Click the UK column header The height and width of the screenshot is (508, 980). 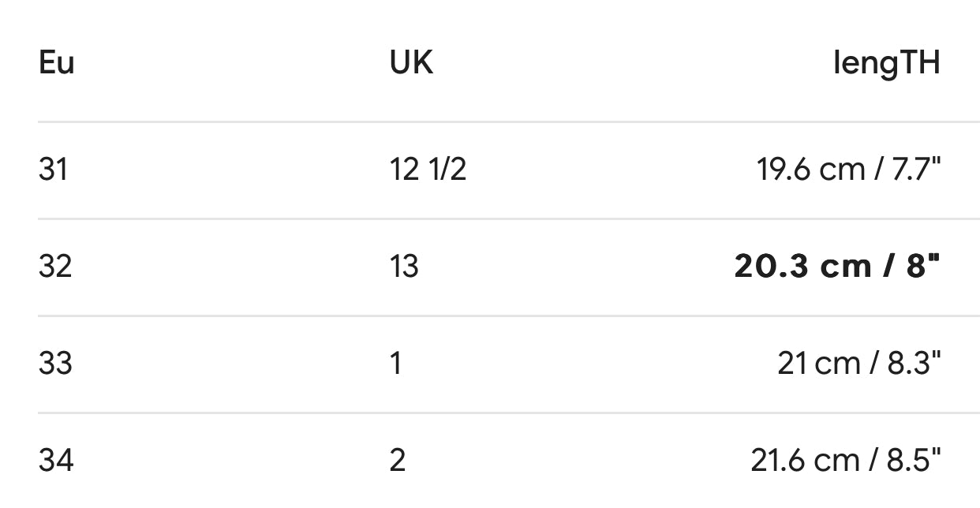[x=411, y=63]
